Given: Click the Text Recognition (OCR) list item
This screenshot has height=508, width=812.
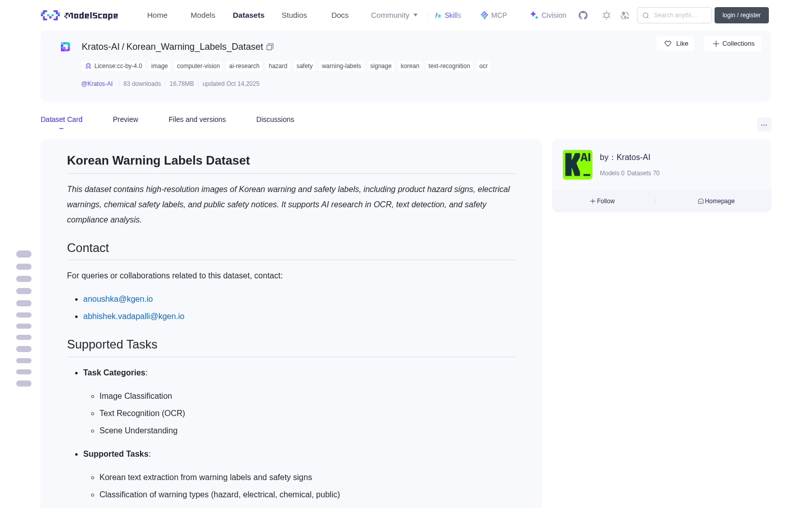Looking at the screenshot, I should [142, 414].
